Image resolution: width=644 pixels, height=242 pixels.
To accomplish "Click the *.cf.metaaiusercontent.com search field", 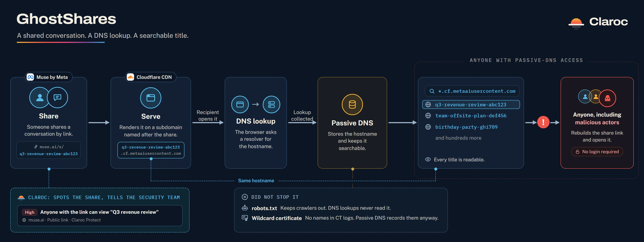I will tap(472, 91).
